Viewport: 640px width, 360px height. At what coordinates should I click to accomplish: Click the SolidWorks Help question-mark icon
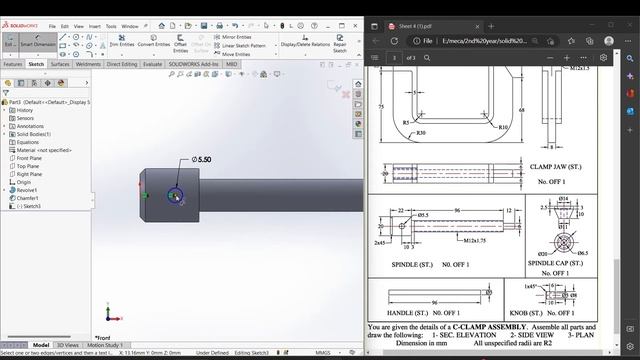tap(314, 26)
